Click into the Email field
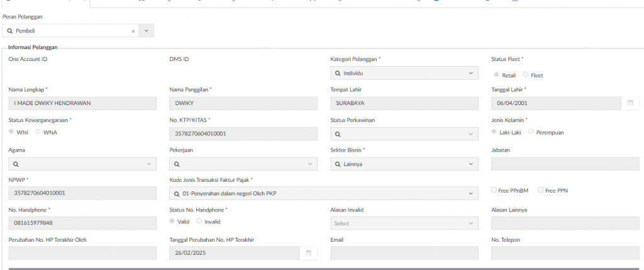Viewport: 644px width, 270px height. (x=404, y=253)
